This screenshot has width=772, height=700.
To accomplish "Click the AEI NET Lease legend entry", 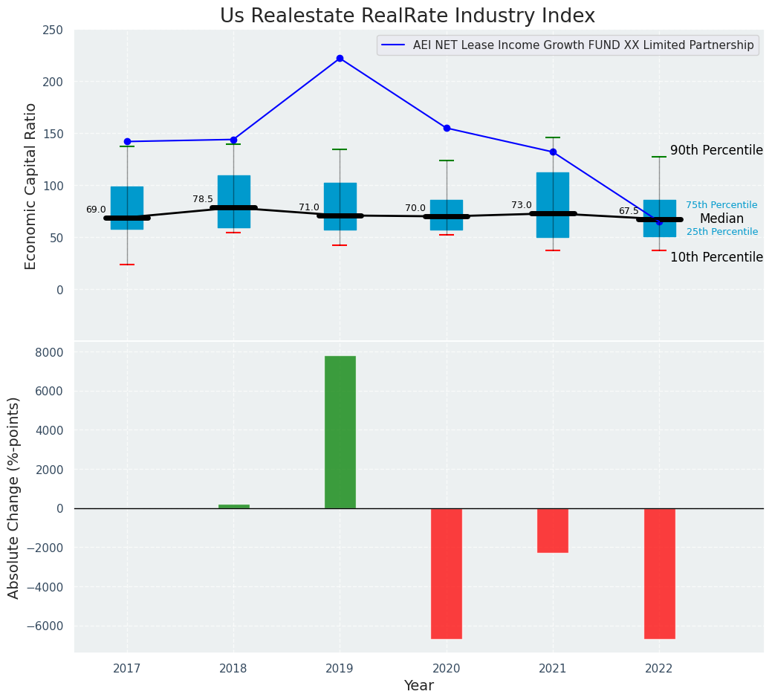I will 583,45.
